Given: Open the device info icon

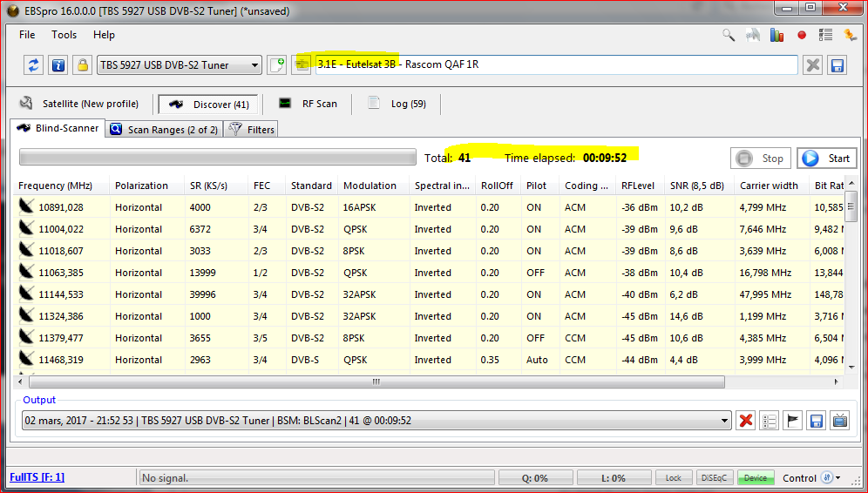Looking at the screenshot, I should (58, 65).
